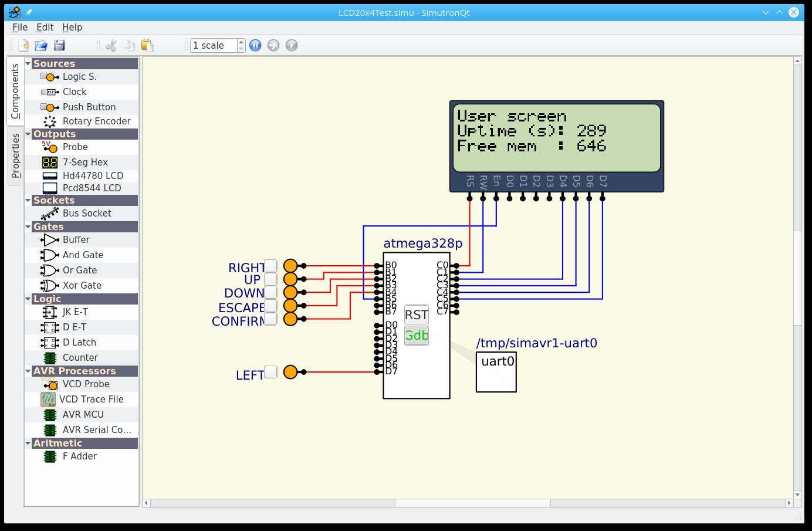This screenshot has width=812, height=531.
Task: Collapse the AVR Processors section
Action: tap(28, 371)
